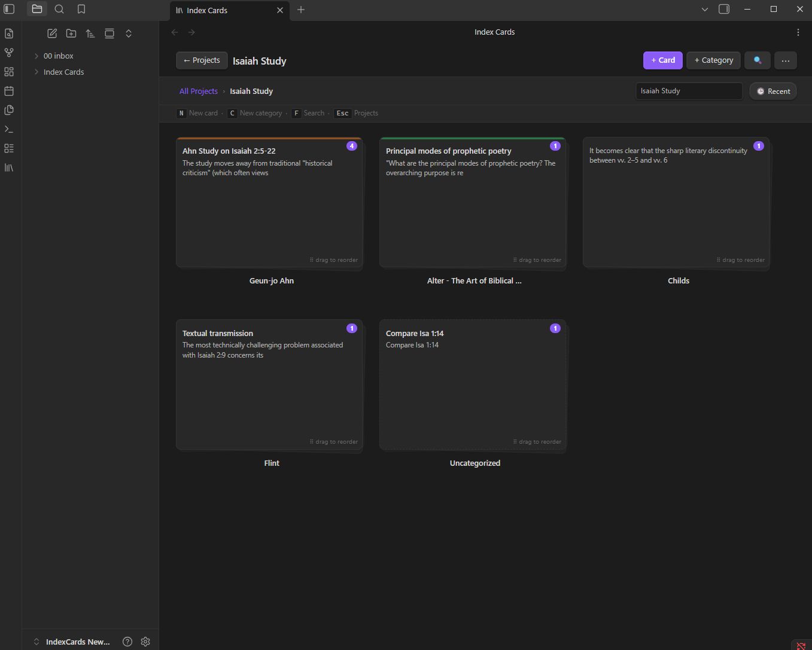This screenshot has height=650, width=812.
Task: Open the vault switcher IndexCards New
Action: [72, 642]
